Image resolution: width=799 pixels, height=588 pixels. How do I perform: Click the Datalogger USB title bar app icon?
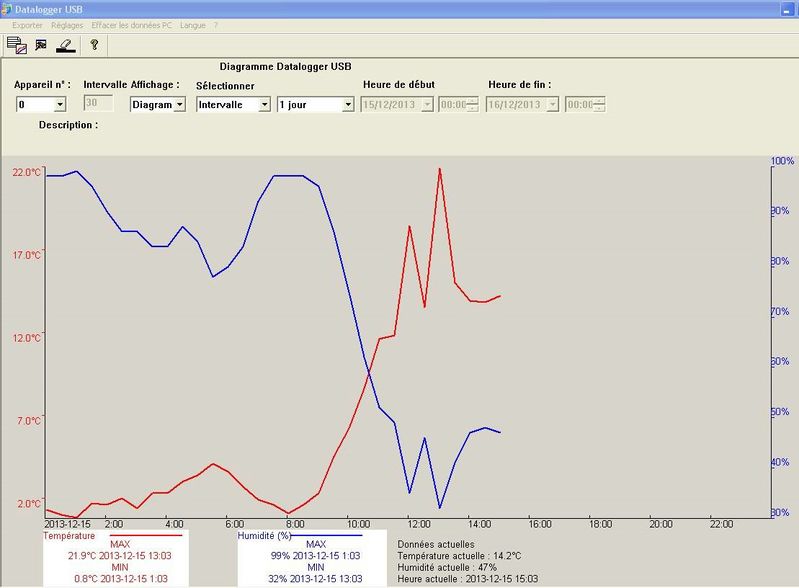point(7,9)
